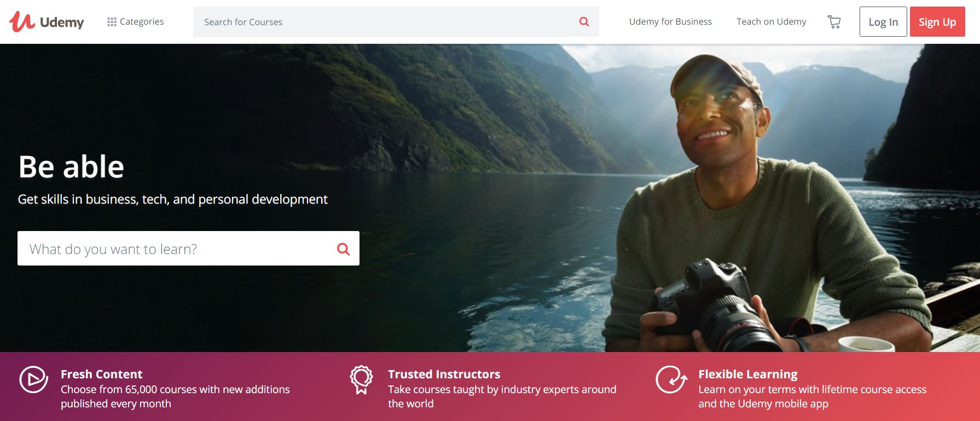Click the Log In button
Viewport: 980px width, 421px height.
click(883, 22)
